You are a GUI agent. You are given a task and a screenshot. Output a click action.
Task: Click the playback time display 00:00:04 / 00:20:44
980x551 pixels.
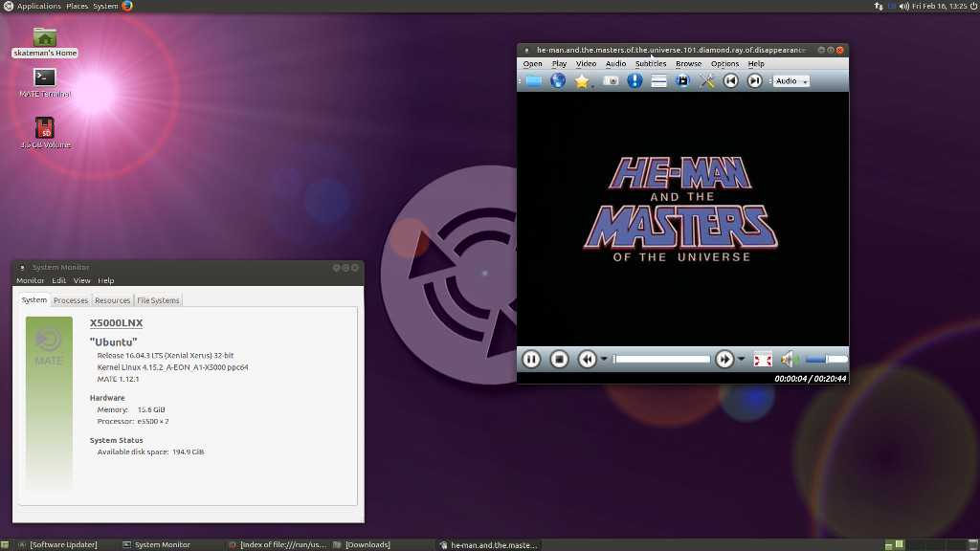[810, 379]
